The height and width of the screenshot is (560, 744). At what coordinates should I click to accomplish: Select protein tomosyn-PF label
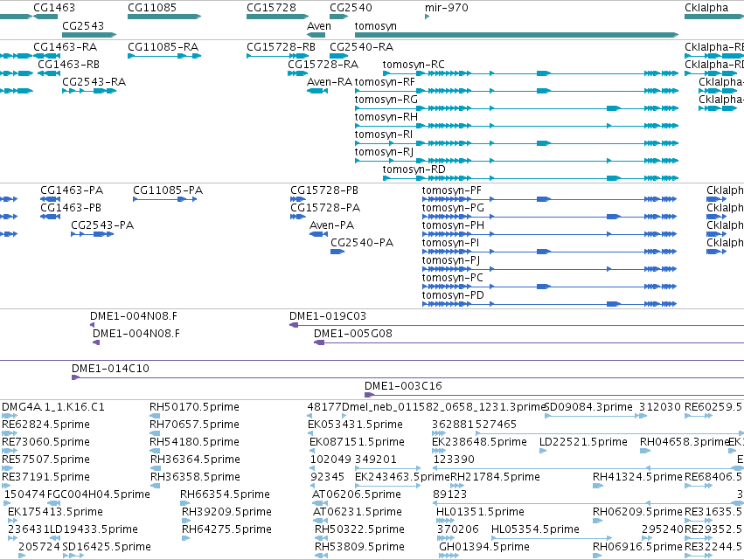pos(451,190)
